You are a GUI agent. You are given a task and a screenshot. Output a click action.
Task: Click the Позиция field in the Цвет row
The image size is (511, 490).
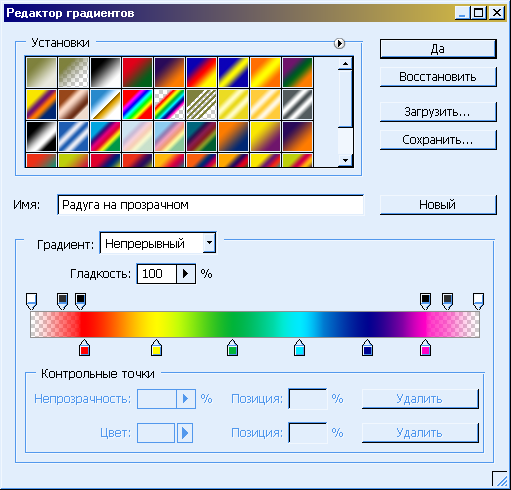click(x=308, y=433)
